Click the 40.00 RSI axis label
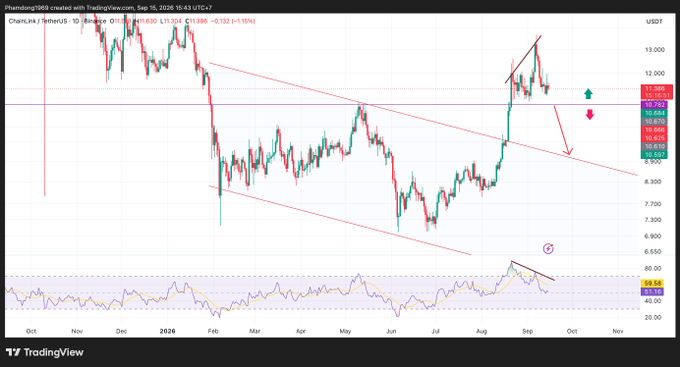The width and height of the screenshot is (680, 367). coord(653,301)
